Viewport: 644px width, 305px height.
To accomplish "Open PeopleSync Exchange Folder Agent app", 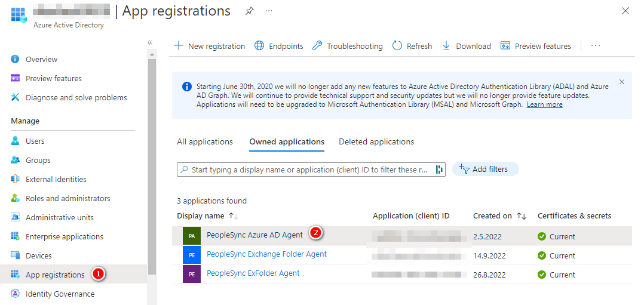I will [x=266, y=254].
